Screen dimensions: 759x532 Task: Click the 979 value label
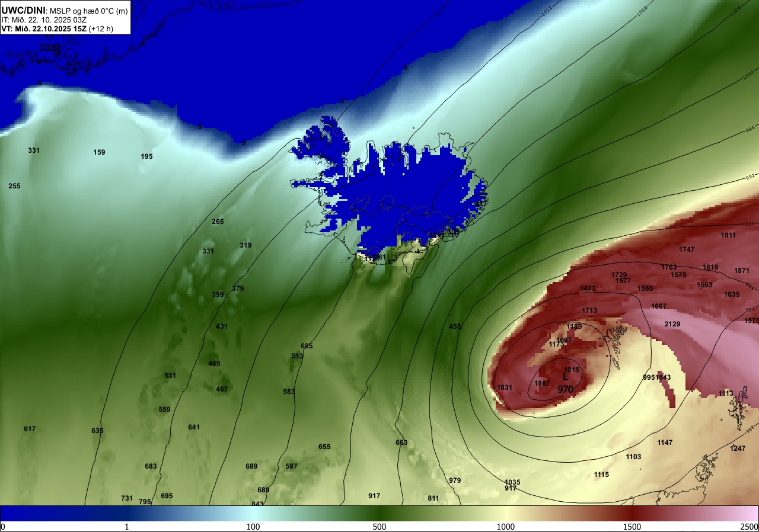coord(455,480)
